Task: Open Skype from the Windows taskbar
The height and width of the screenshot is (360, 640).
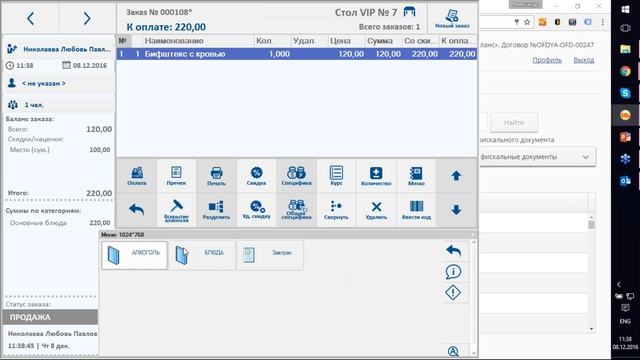Action: [x=625, y=93]
